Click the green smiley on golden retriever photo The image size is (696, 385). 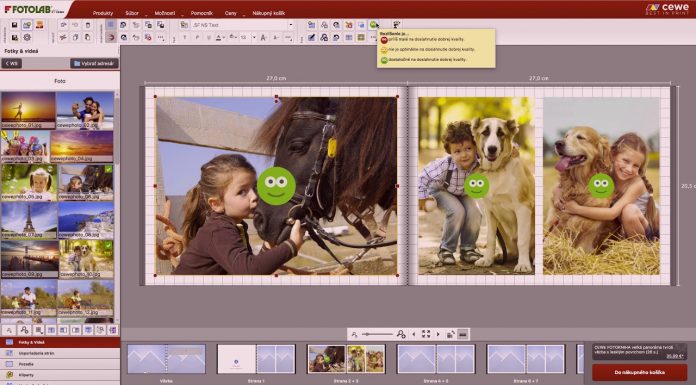(x=601, y=185)
